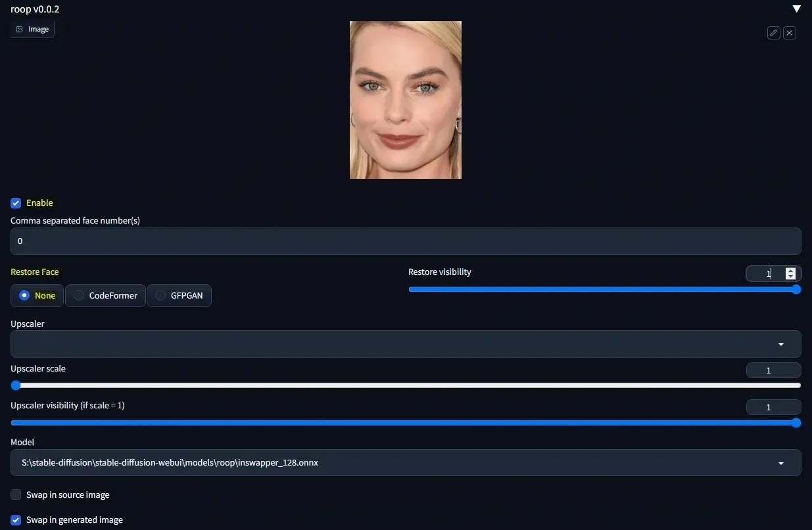Open image editing with the pencil icon
Viewport: 812px width, 530px height.
773,32
